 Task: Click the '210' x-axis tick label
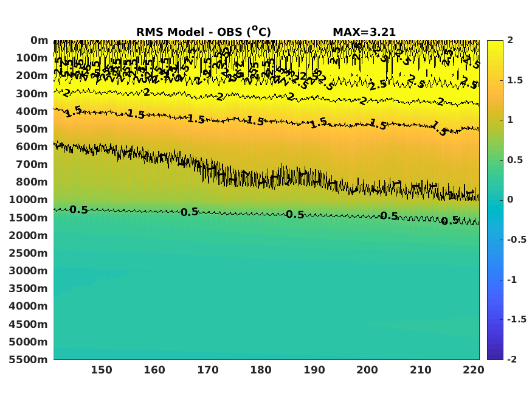(421, 370)
